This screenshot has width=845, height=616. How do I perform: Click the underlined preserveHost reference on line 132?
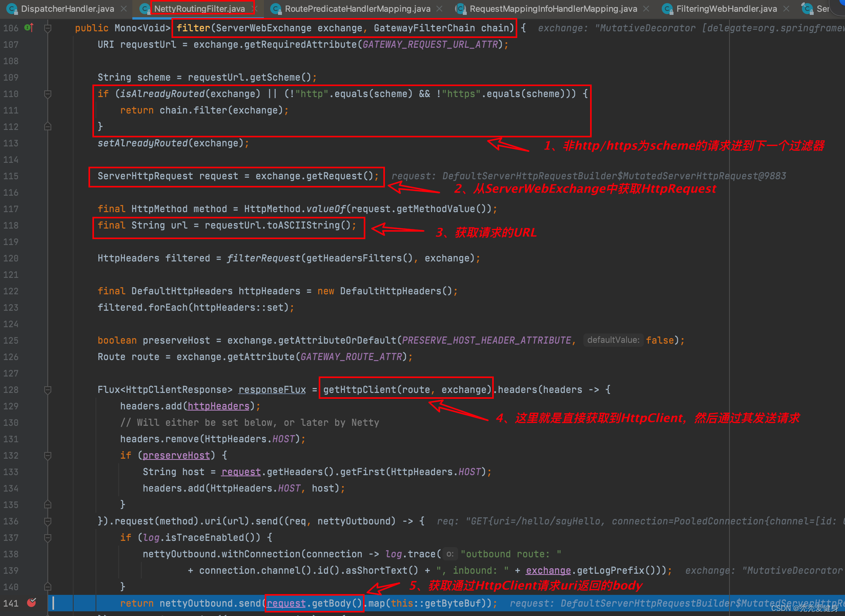coord(176,456)
